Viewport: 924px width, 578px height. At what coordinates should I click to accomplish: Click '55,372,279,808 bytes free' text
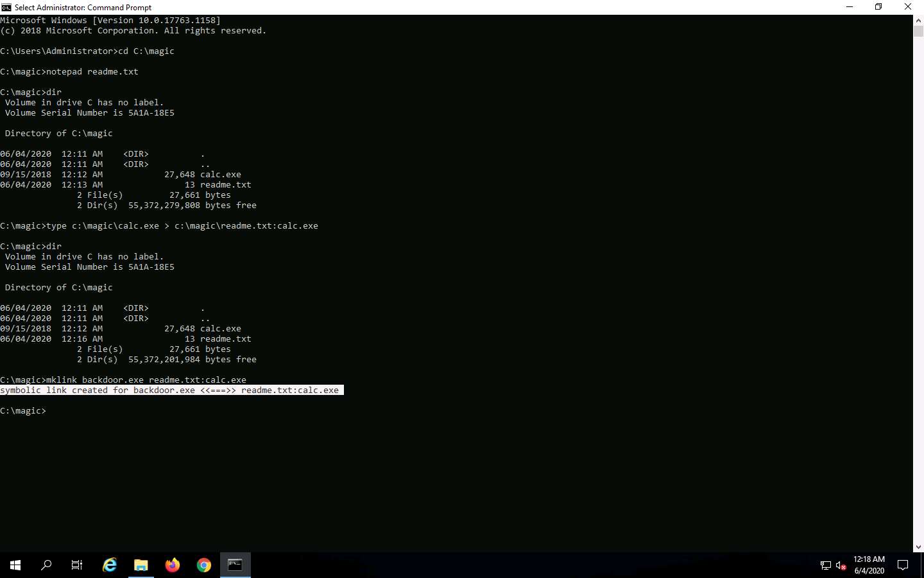coord(193,206)
